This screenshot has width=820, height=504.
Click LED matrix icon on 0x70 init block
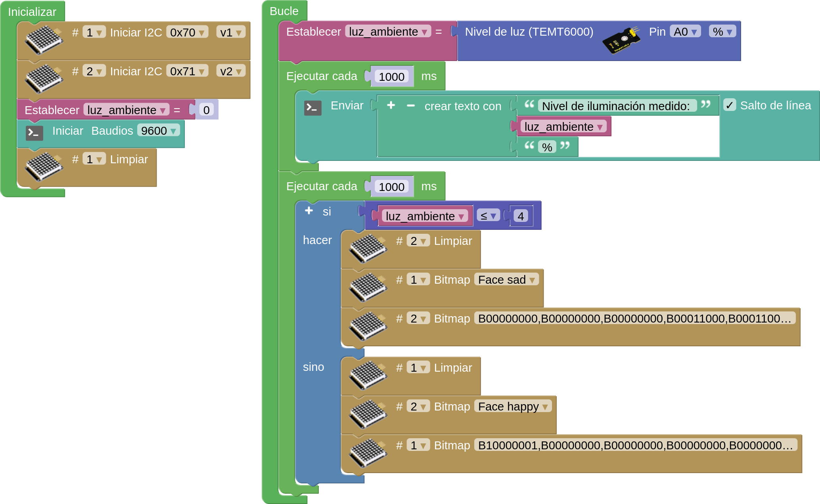click(44, 39)
